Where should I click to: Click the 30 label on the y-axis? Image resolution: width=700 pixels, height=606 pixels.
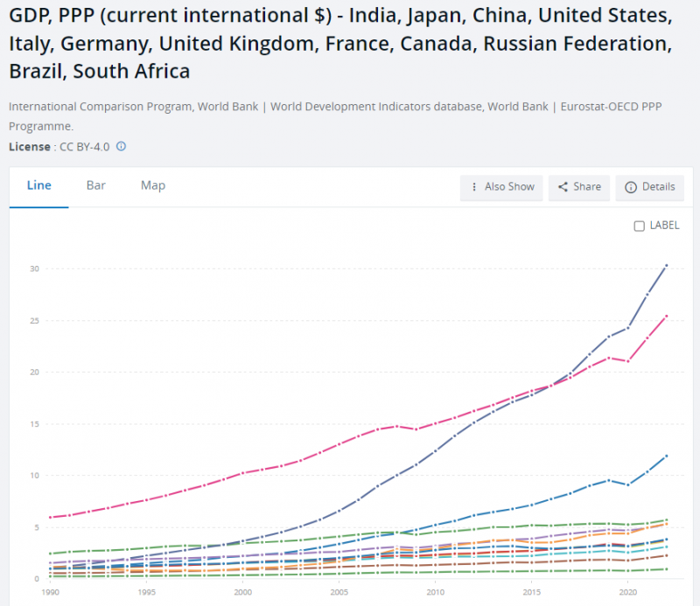33,268
